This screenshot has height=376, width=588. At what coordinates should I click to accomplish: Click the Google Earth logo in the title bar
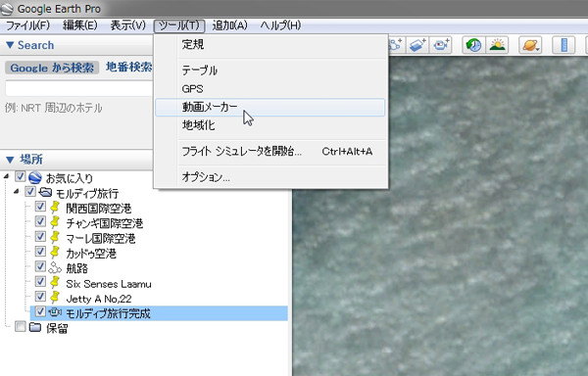(x=7, y=9)
